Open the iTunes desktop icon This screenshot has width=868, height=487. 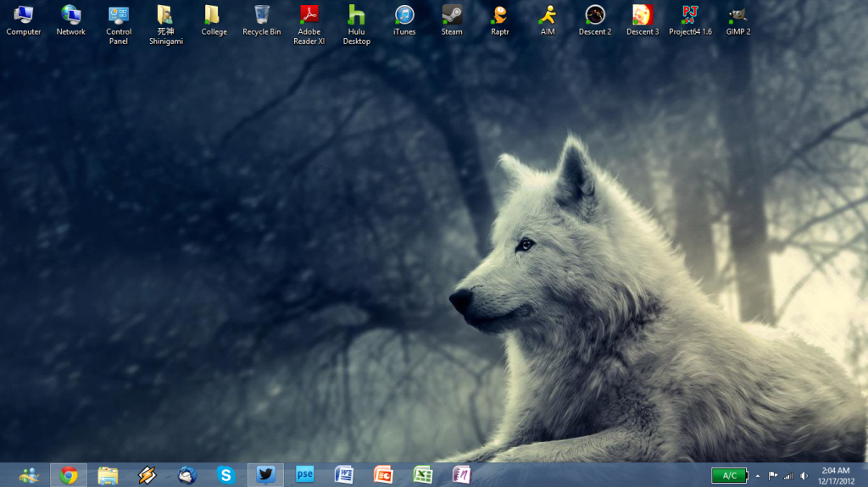click(x=404, y=20)
